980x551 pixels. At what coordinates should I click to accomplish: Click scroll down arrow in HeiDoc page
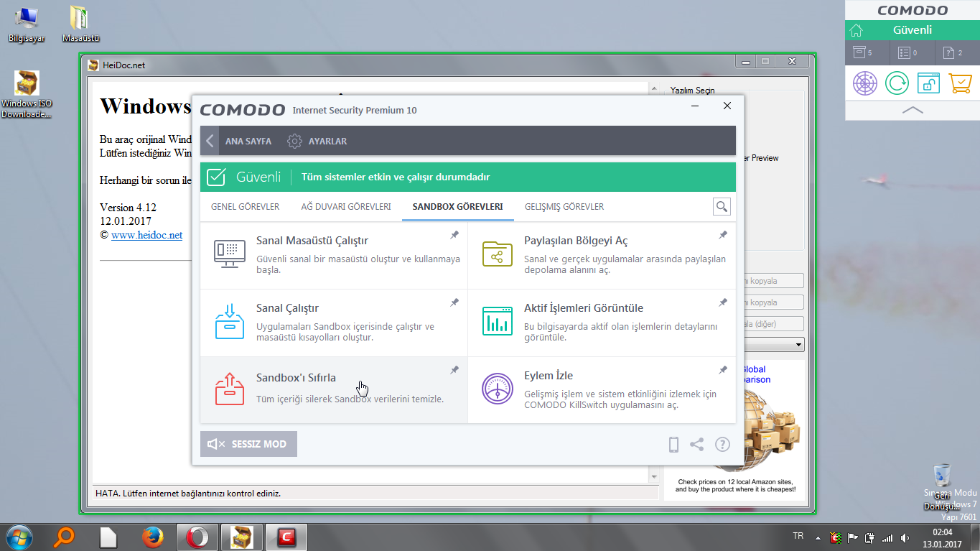pos(653,476)
